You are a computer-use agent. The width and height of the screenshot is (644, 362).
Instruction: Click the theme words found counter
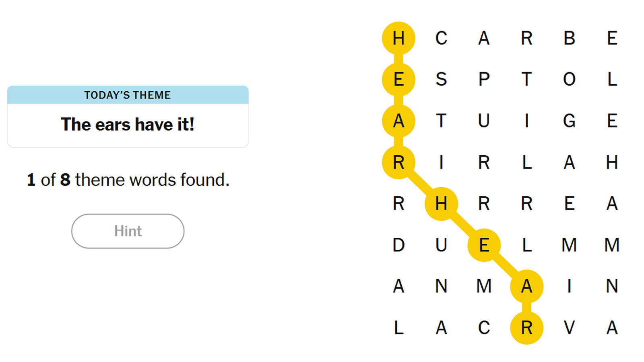128,180
